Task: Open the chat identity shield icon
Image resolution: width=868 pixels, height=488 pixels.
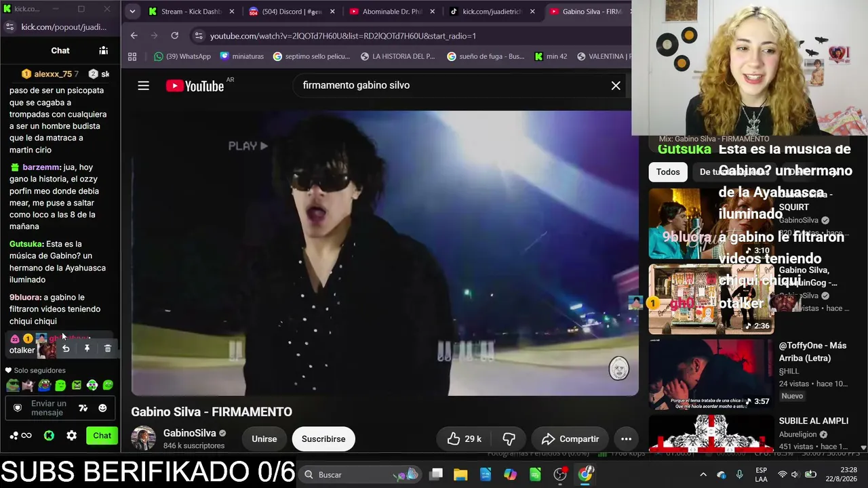Action: pyautogui.click(x=18, y=408)
